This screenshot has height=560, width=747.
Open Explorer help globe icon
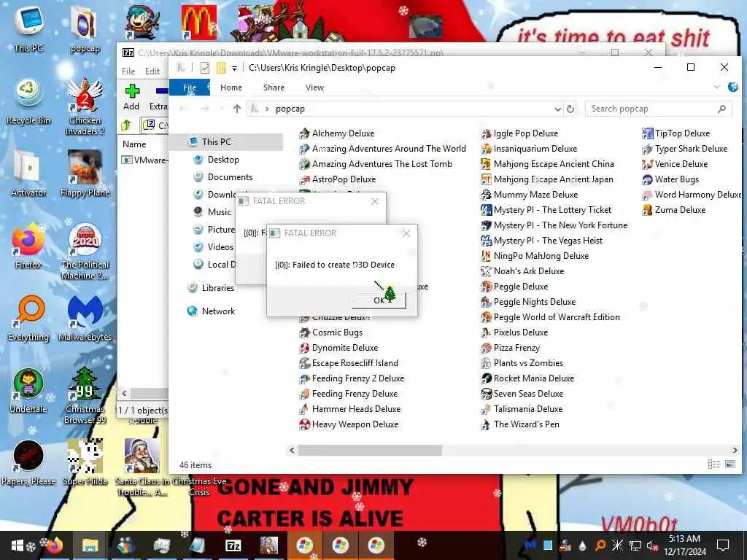pyautogui.click(x=732, y=87)
